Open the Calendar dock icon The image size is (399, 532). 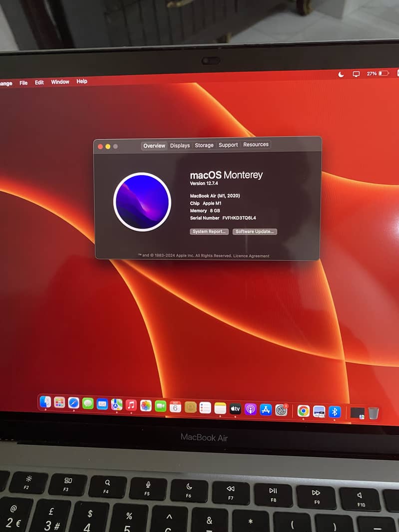[175, 406]
